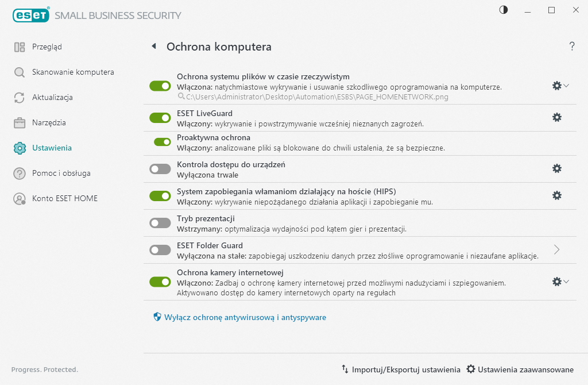Open ESET LiveGuard gear settings
The image size is (588, 385).
tap(556, 117)
